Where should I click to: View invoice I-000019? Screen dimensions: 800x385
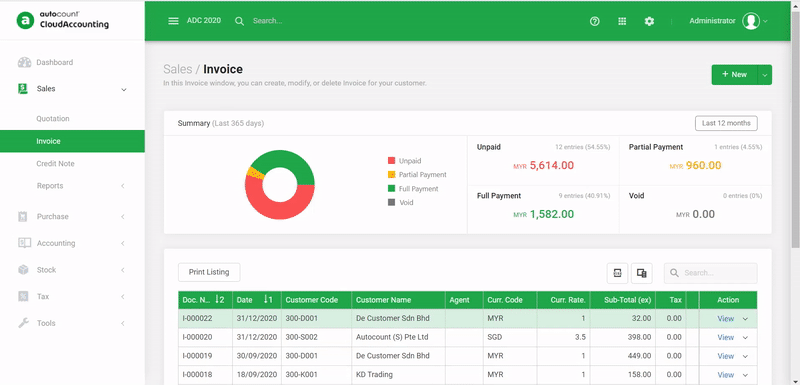pyautogui.click(x=726, y=356)
